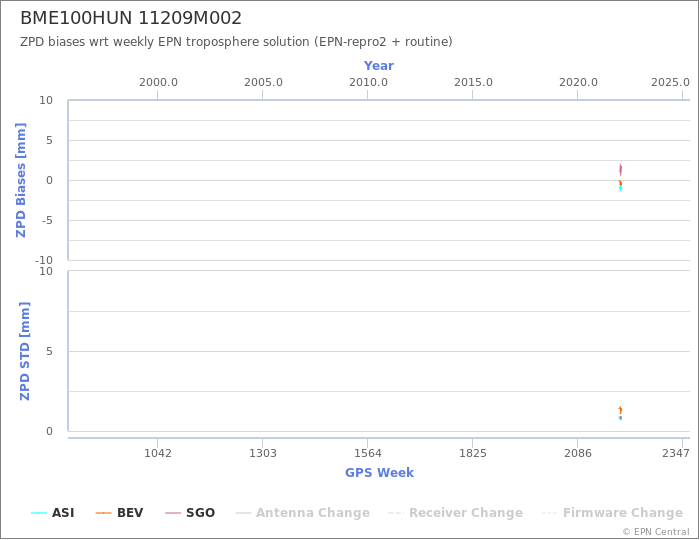Toggle the SGO series in legend
The height and width of the screenshot is (540, 700).
coord(190,513)
